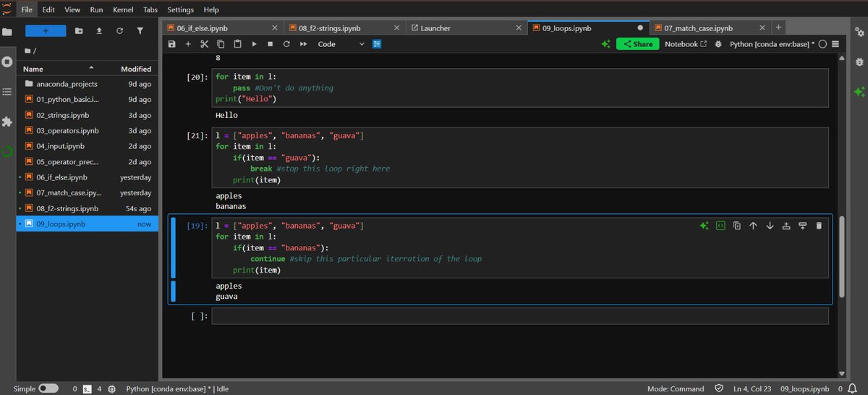Image resolution: width=868 pixels, height=395 pixels.
Task: Insert a cell below using the toolbar plus
Action: pos(188,44)
